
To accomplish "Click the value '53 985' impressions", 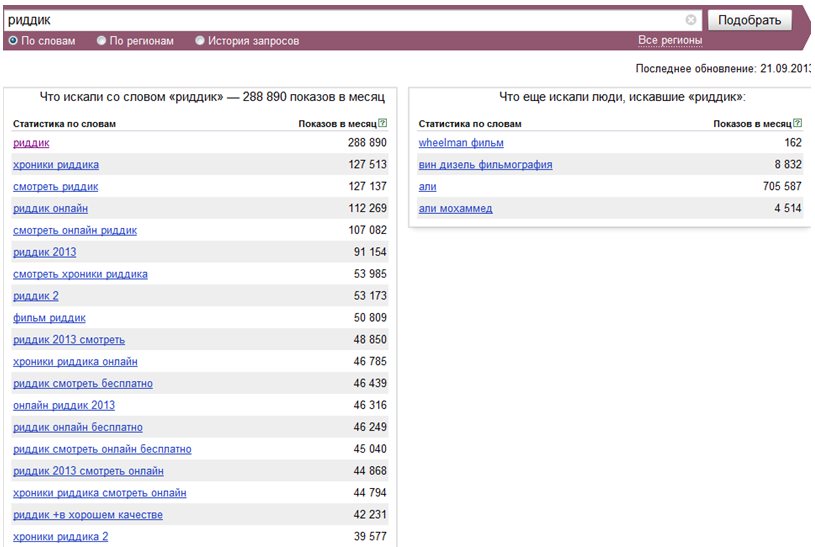I will pos(370,274).
